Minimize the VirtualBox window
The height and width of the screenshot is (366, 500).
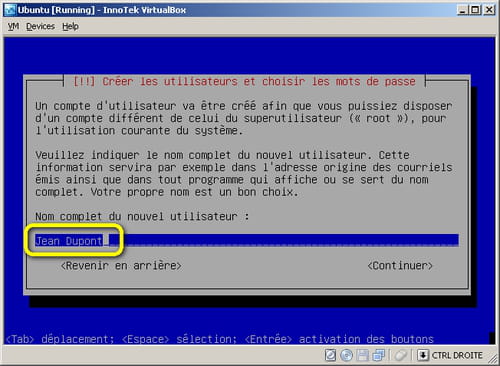click(x=462, y=10)
